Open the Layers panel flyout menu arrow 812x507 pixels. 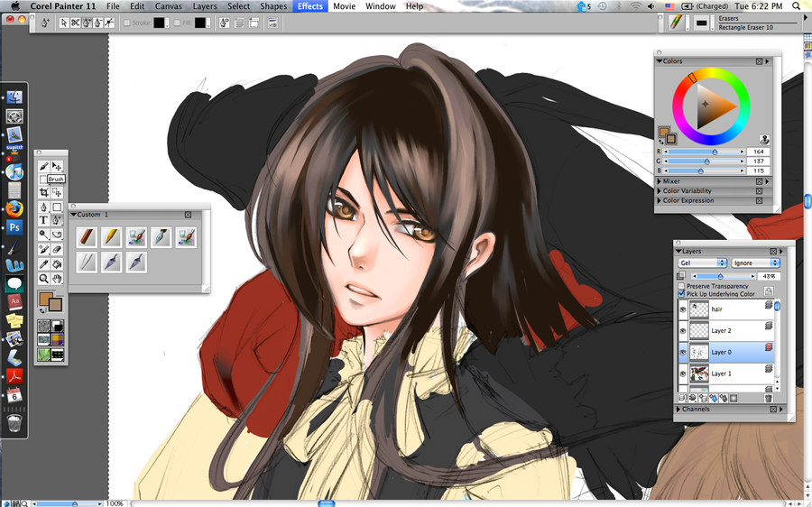point(781,251)
